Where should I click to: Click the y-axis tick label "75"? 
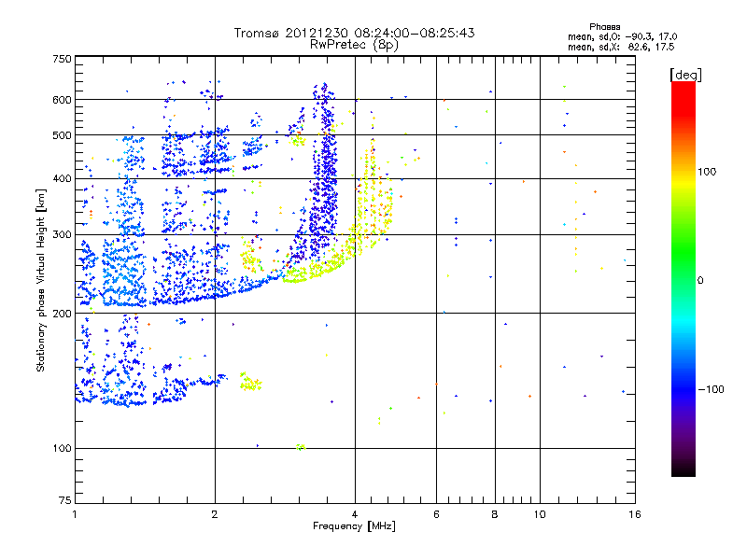pos(65,500)
